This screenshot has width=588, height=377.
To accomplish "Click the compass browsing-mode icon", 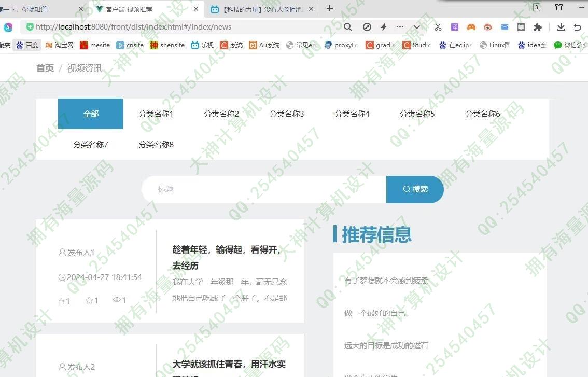I will (367, 27).
